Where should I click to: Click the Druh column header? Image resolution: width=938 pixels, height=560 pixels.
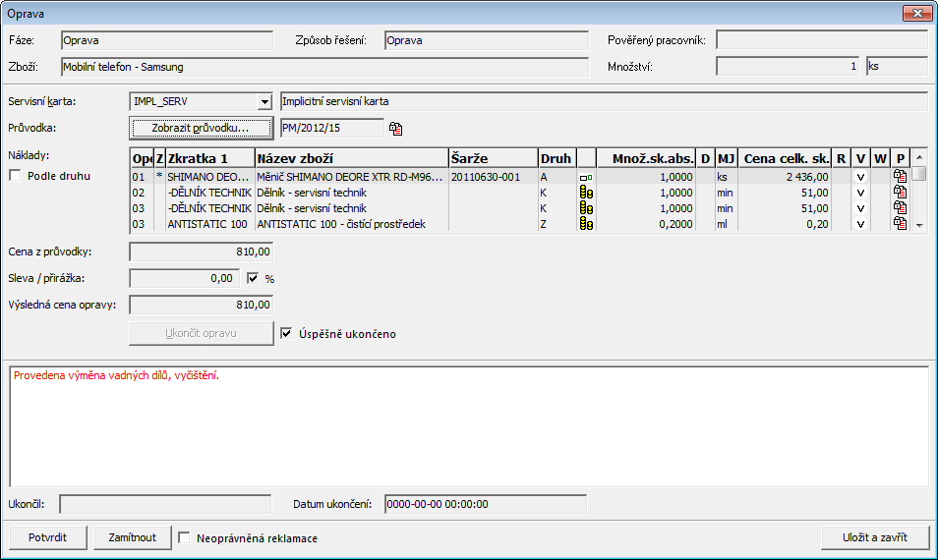point(557,158)
